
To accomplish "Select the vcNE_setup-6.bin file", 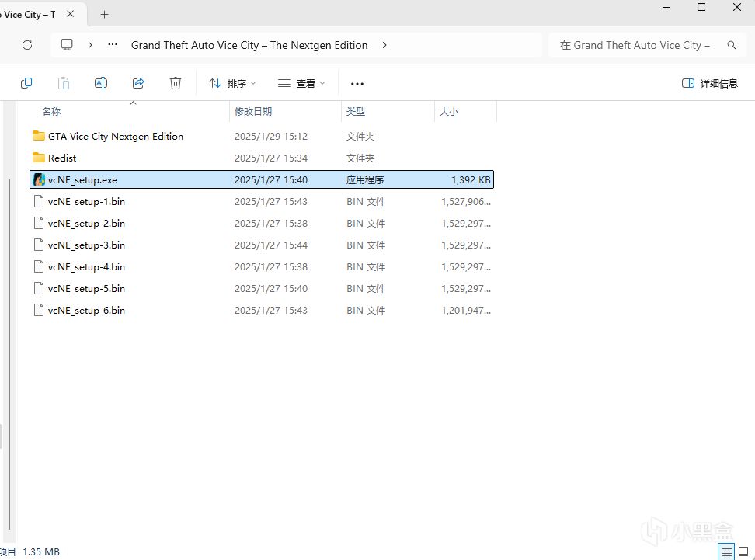I will 262,310.
